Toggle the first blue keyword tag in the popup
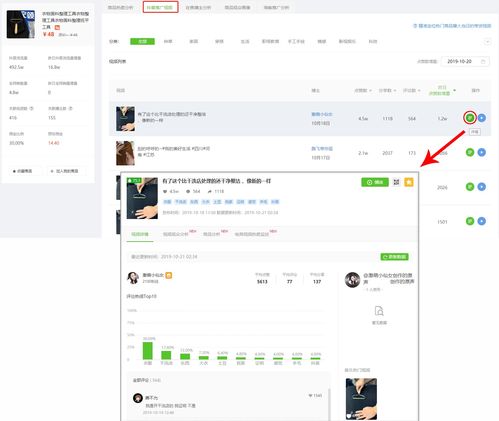The width and height of the screenshot is (499, 421). pyautogui.click(x=167, y=202)
